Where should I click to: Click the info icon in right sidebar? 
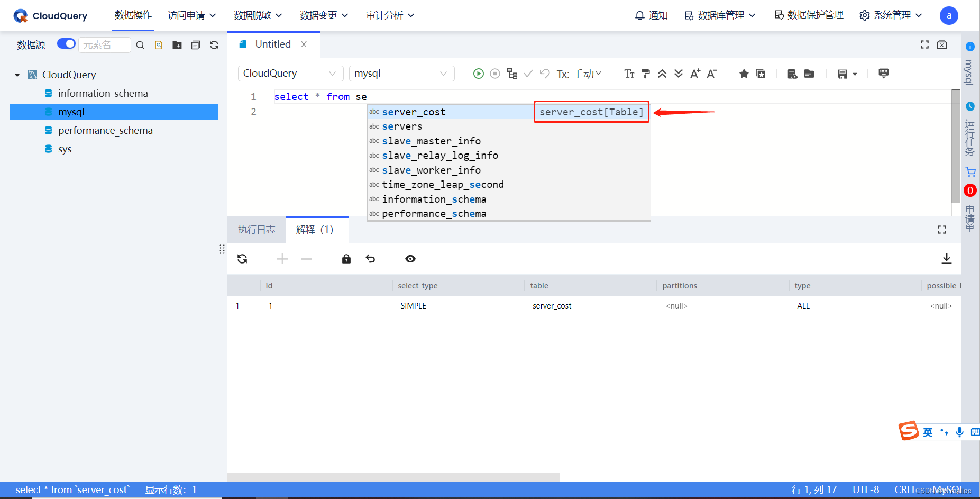point(970,47)
